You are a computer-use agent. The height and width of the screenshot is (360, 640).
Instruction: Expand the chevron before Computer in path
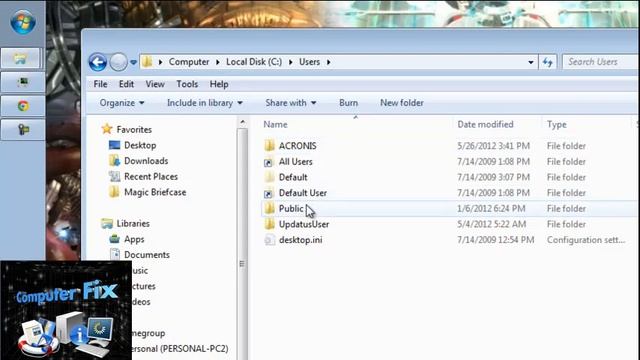click(x=160, y=62)
